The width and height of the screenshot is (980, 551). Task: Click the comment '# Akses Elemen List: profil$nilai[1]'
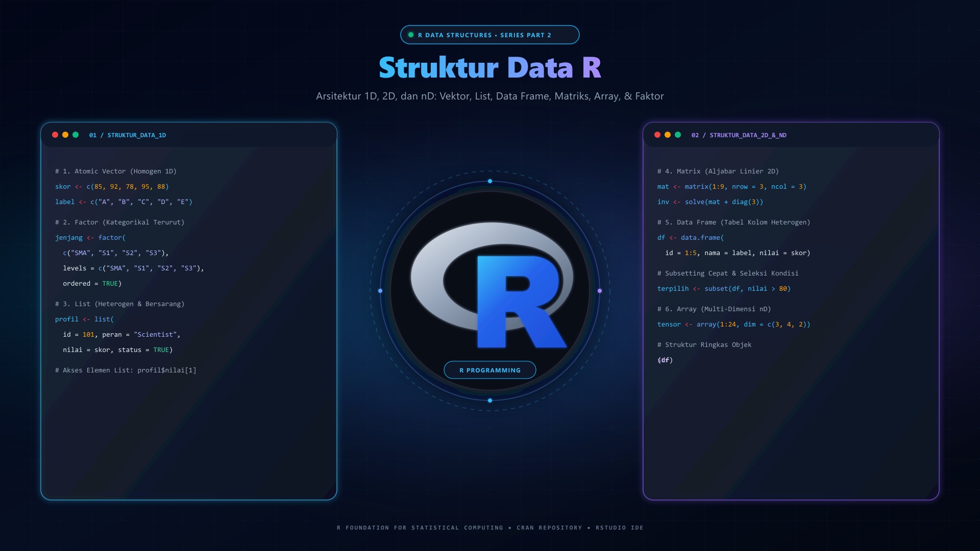tap(126, 370)
